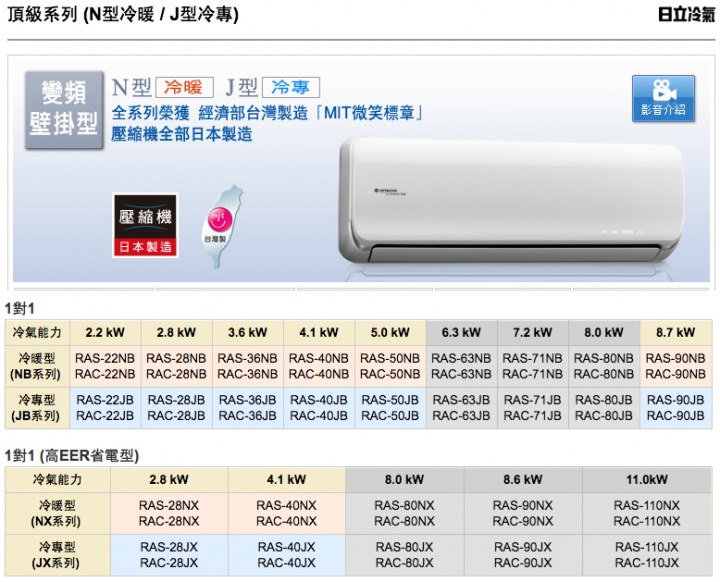The width and height of the screenshot is (720, 582).
Task: Click the RAS-63JB model cell
Action: 461,408
